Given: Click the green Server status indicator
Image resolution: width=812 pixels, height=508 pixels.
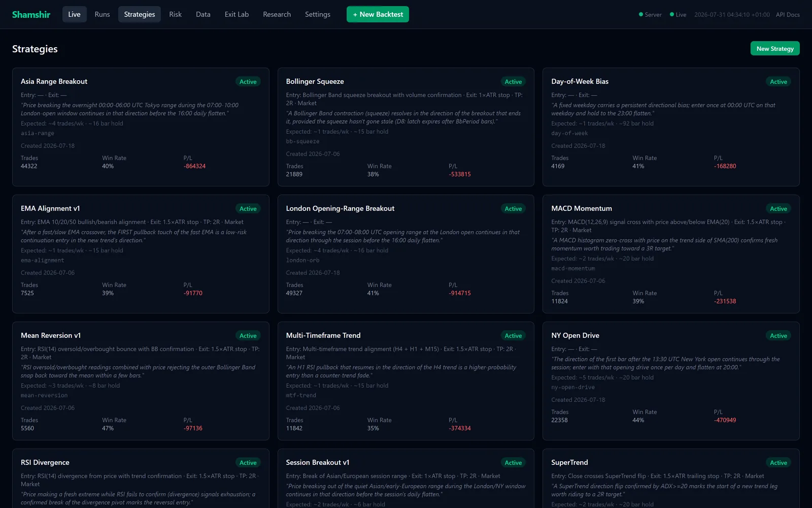Looking at the screenshot, I should coord(650,15).
